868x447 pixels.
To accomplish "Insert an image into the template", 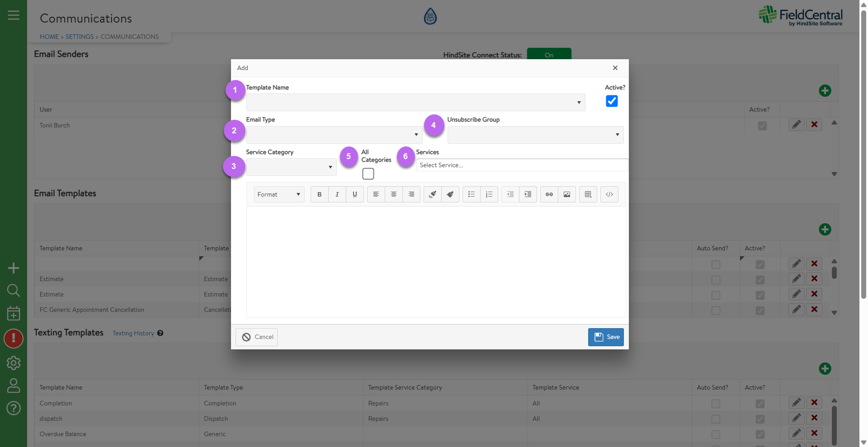I will [x=567, y=194].
